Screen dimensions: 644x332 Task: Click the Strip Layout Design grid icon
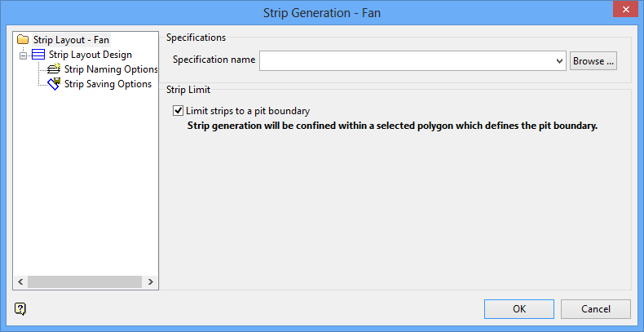(38, 55)
